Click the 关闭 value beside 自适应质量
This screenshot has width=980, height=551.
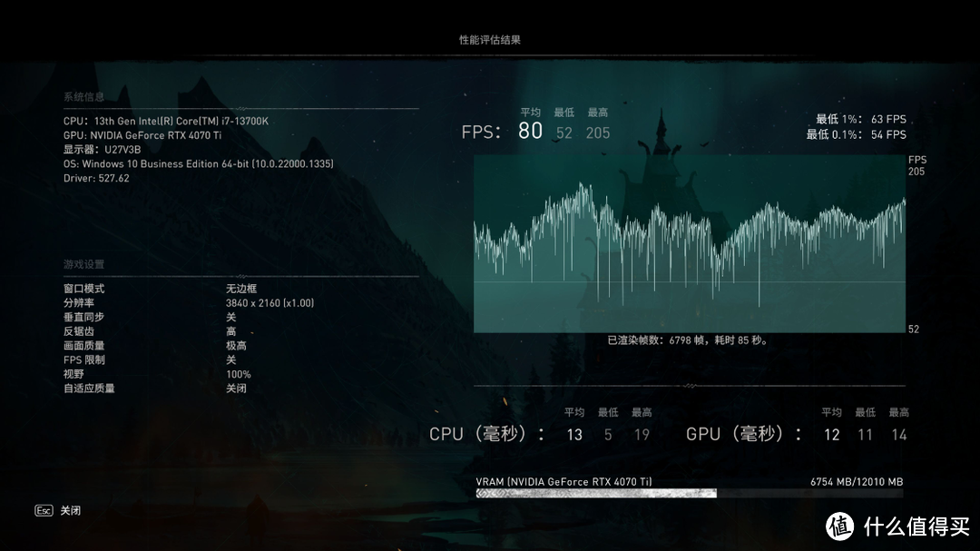(x=236, y=389)
